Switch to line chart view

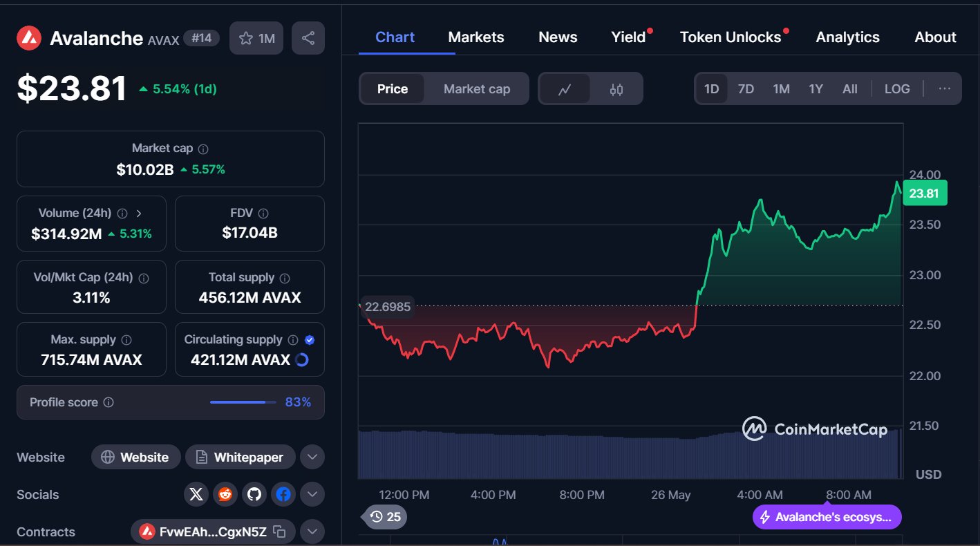565,89
